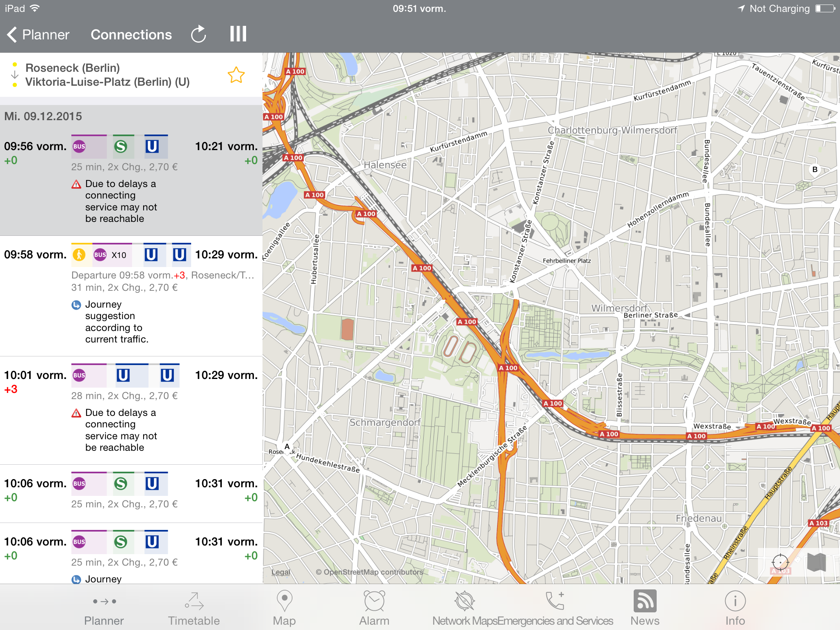Click the walking icon in the 09:58 connection
The width and height of the screenshot is (840, 630).
(x=79, y=255)
